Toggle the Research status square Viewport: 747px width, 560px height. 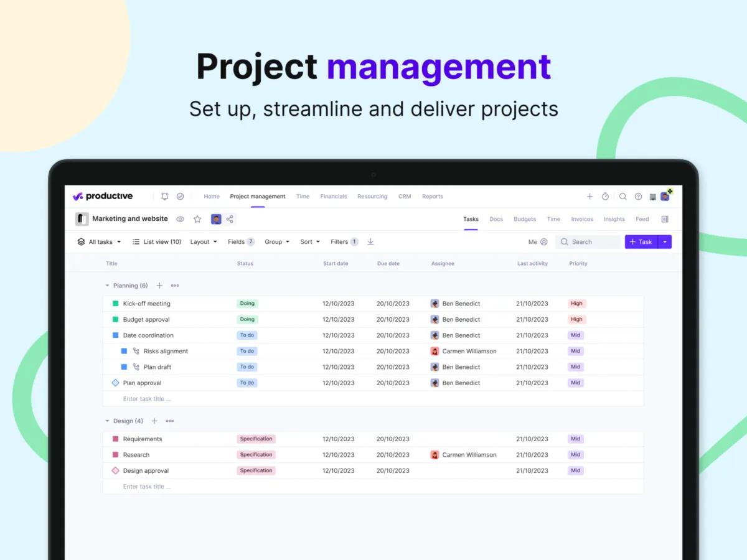coord(115,455)
